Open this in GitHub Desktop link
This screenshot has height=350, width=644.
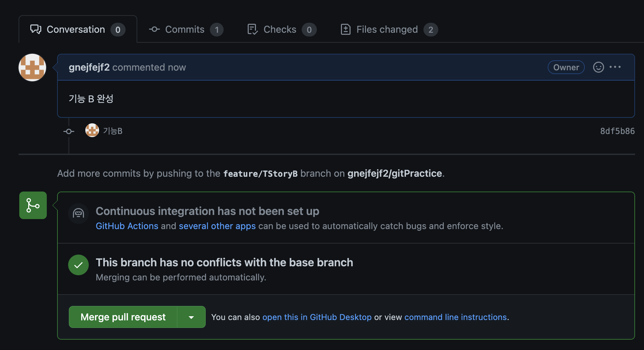pos(317,317)
